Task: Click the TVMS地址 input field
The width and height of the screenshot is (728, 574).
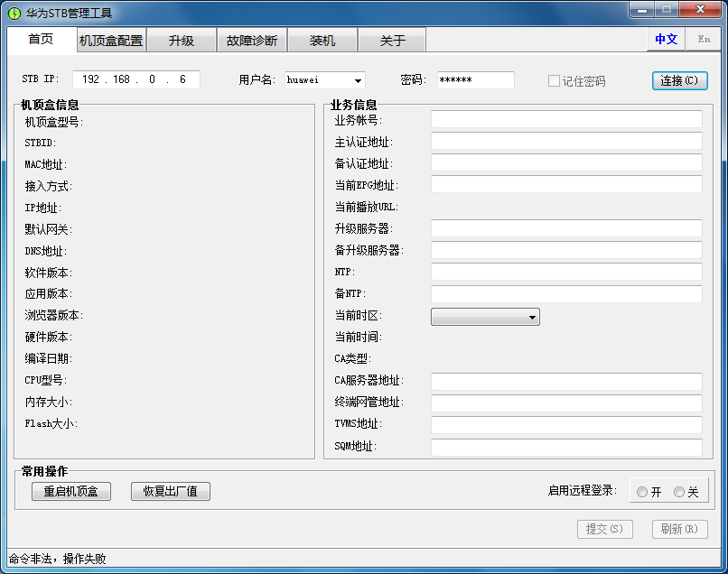Action: (566, 424)
